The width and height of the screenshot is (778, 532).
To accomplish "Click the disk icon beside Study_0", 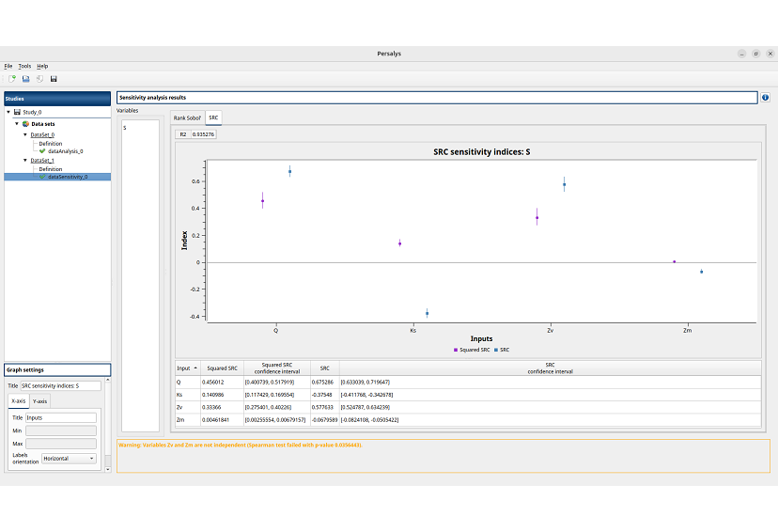I will 17,111.
